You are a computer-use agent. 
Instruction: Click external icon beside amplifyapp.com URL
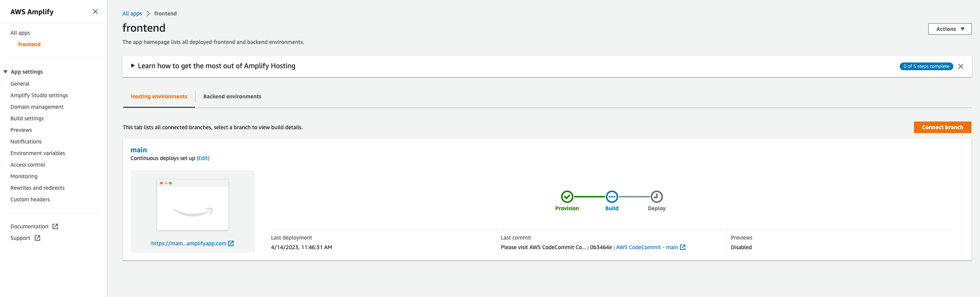tap(231, 243)
